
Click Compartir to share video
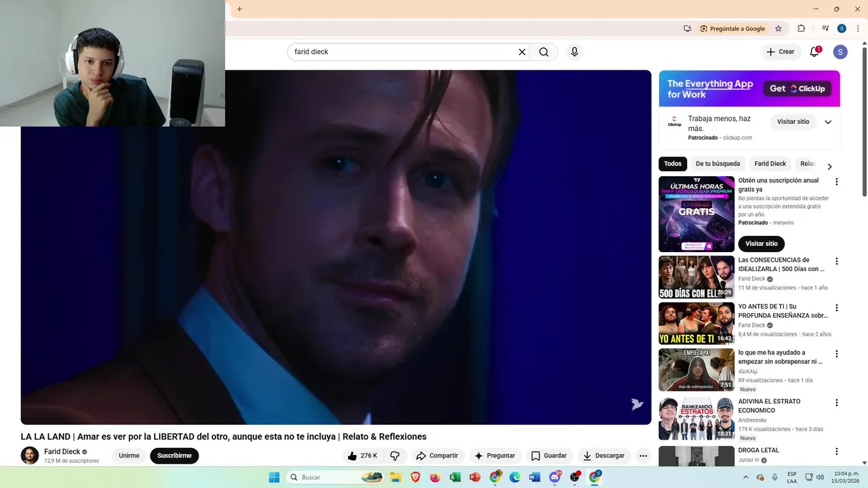[x=437, y=456]
